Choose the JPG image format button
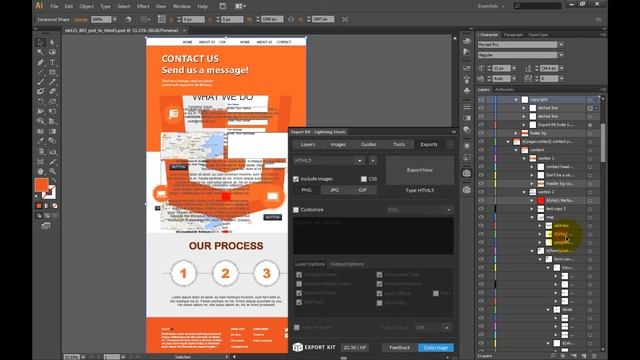 (335, 190)
